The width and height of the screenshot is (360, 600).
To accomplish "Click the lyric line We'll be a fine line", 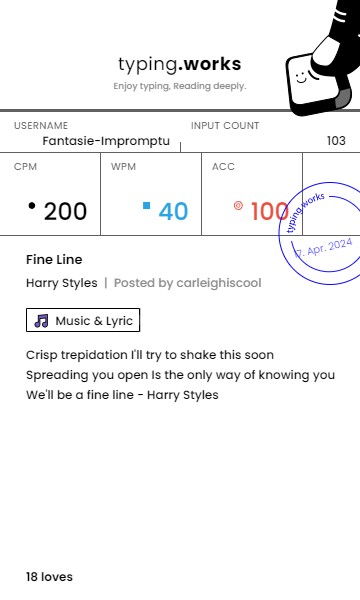I will [122, 395].
